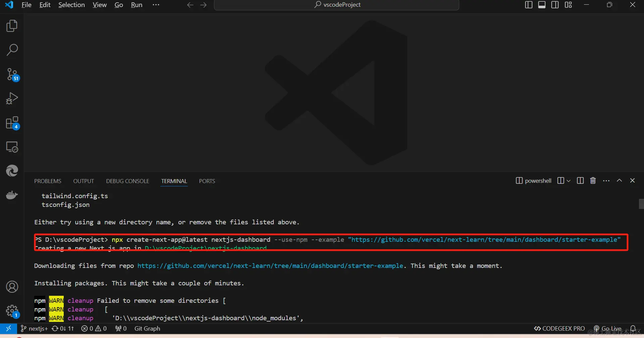
Task: Open the Manage gear menu
Action: (12, 311)
